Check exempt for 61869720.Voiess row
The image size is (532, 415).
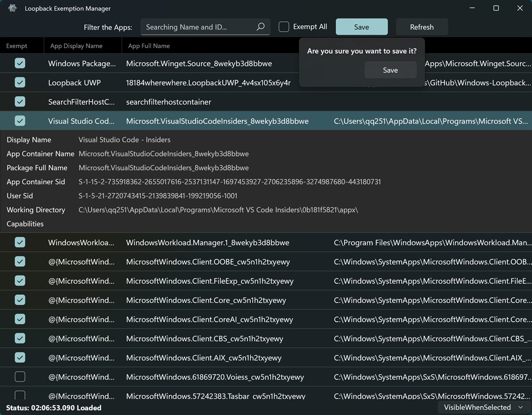point(20,377)
